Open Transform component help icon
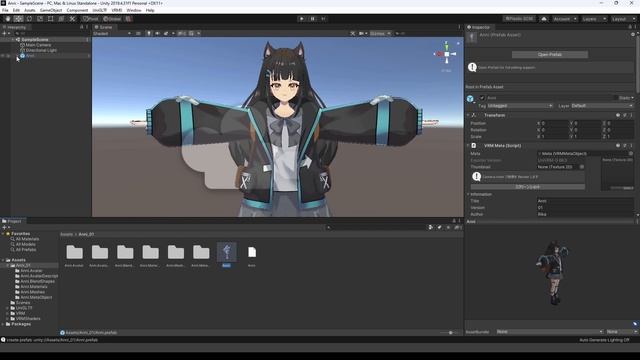The width and height of the screenshot is (640, 360). pyautogui.click(x=618, y=116)
